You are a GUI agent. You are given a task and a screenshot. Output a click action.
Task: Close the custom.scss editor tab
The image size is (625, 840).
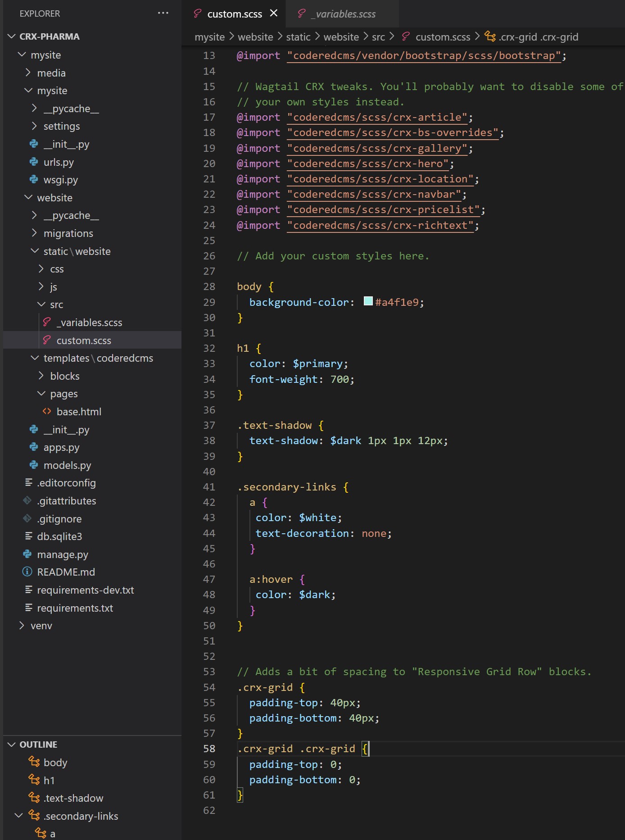coord(274,14)
